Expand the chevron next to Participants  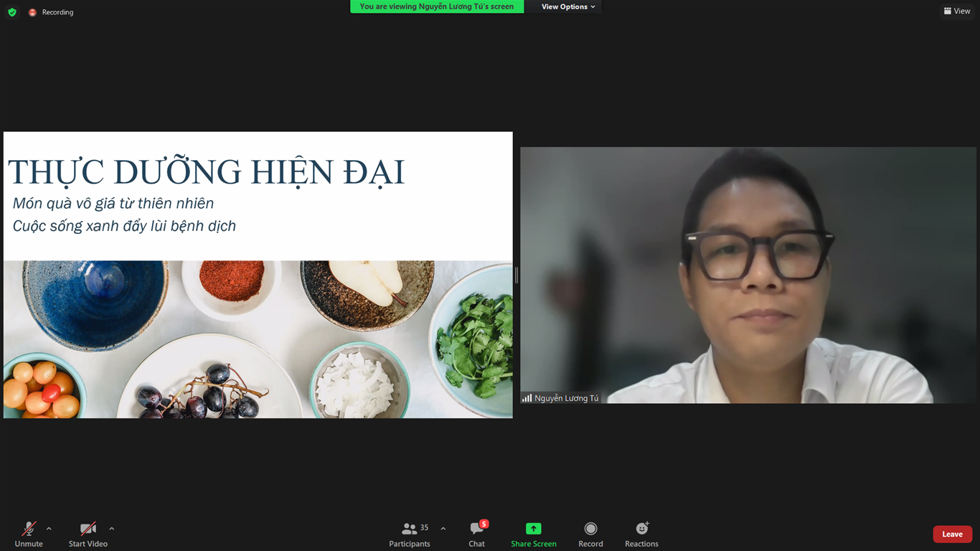coord(443,529)
